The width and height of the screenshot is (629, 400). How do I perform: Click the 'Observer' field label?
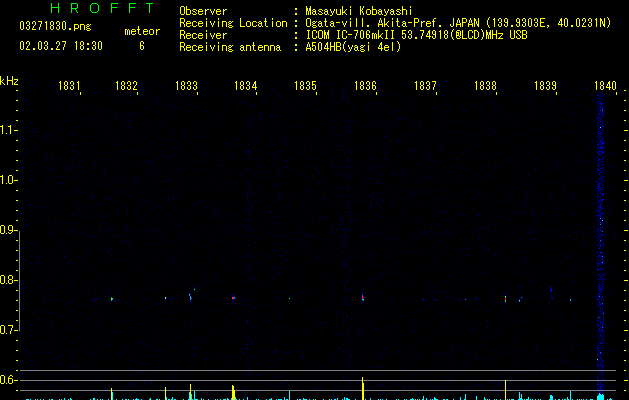tap(203, 11)
